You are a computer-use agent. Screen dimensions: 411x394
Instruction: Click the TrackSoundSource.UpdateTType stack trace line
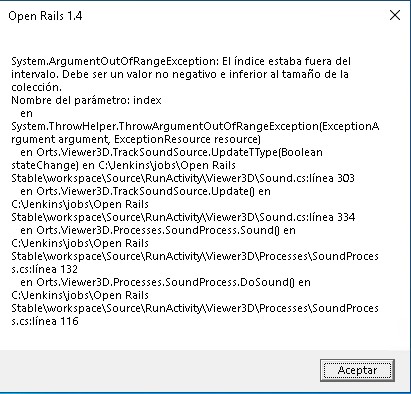(171, 152)
